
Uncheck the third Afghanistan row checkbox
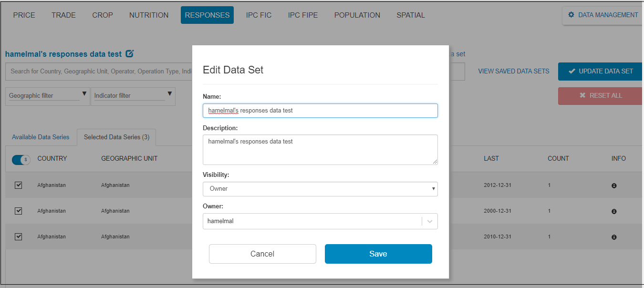(x=19, y=237)
